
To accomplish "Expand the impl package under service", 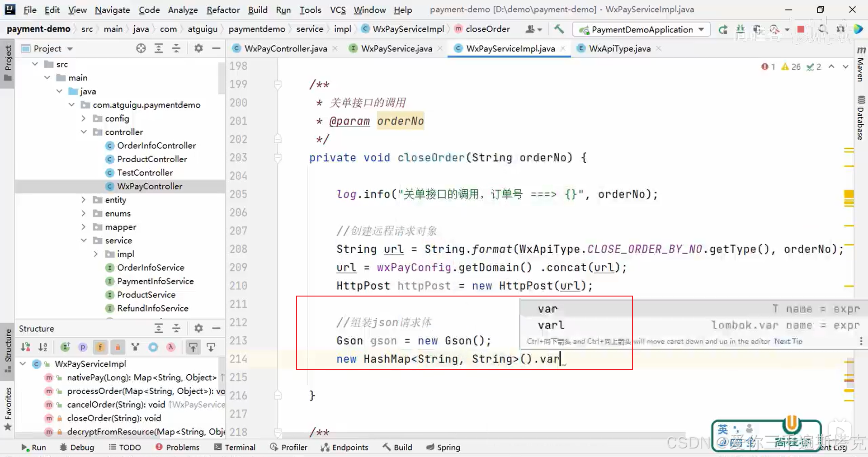I will (x=96, y=254).
